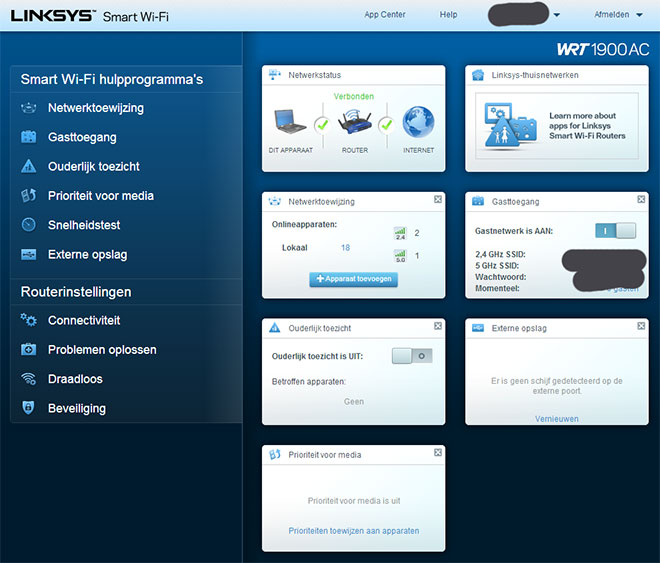Open App Center in top bar
The height and width of the screenshot is (563, 660).
(385, 15)
